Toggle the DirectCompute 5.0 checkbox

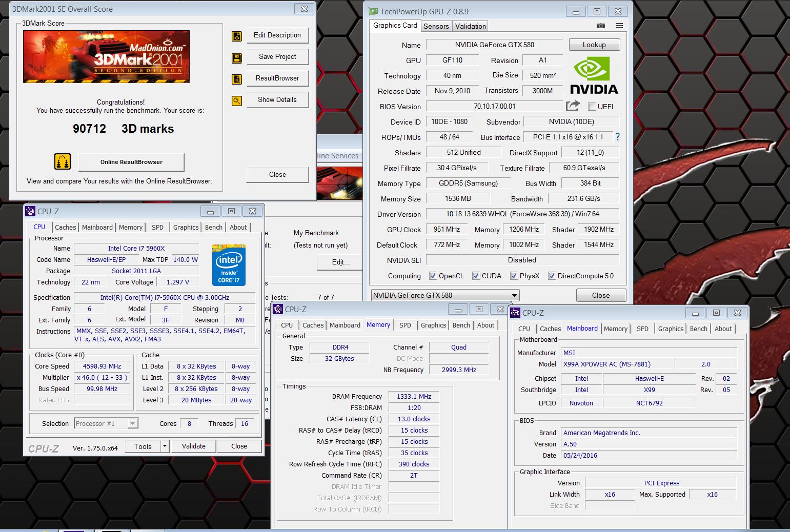click(x=552, y=276)
